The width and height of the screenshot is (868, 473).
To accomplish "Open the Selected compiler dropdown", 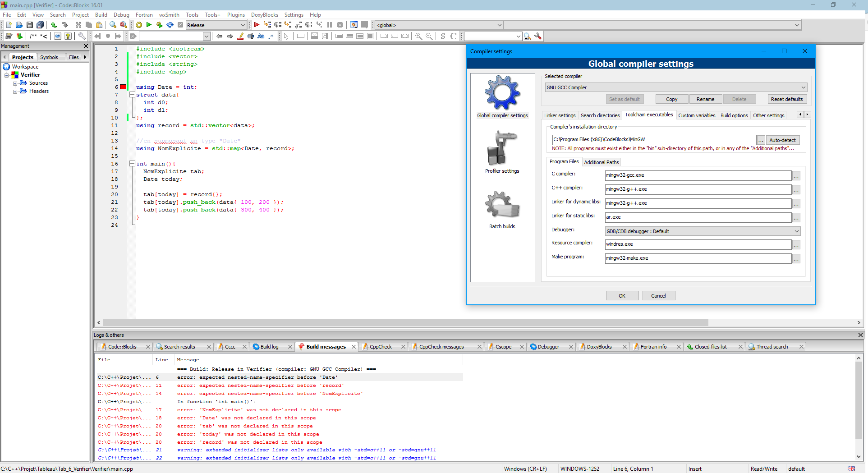I will [x=675, y=87].
